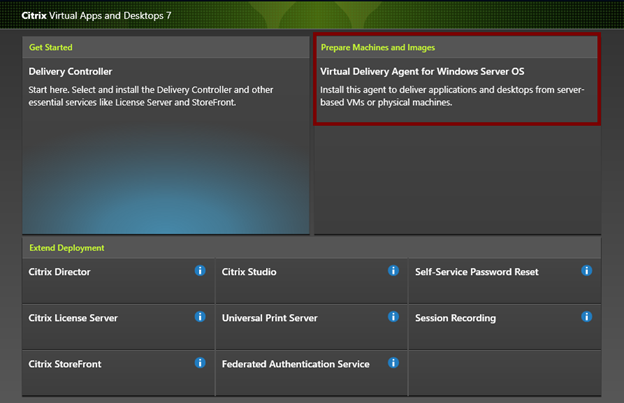Image resolution: width=624 pixels, height=403 pixels.
Task: Open info icon for Citrix License Server
Action: pos(200,317)
